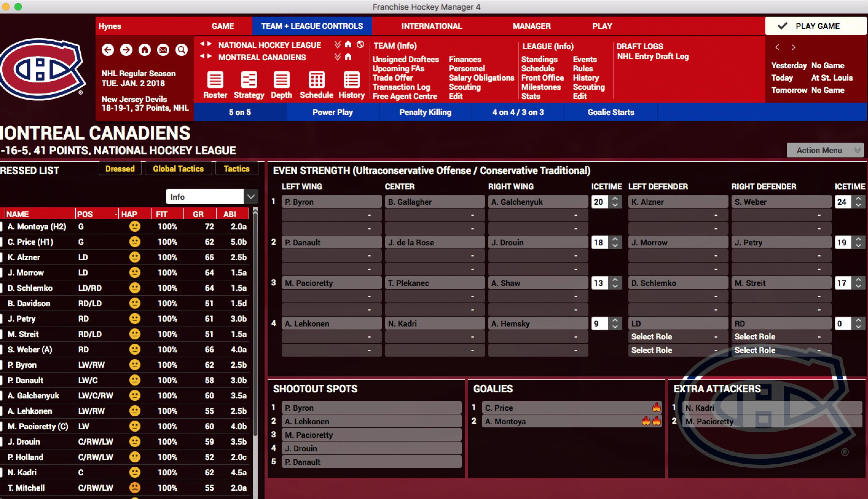Open the mail envelope icon
The width and height of the screenshot is (868, 499).
[163, 50]
